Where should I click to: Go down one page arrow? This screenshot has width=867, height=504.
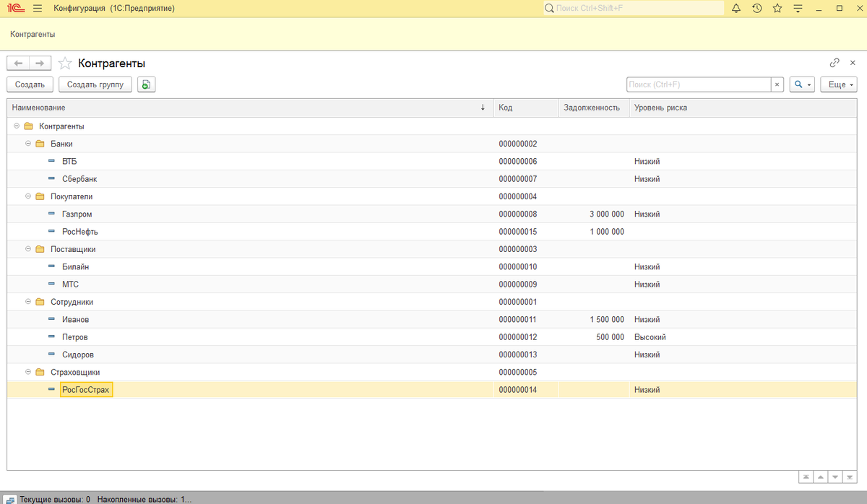pyautogui.click(x=836, y=477)
